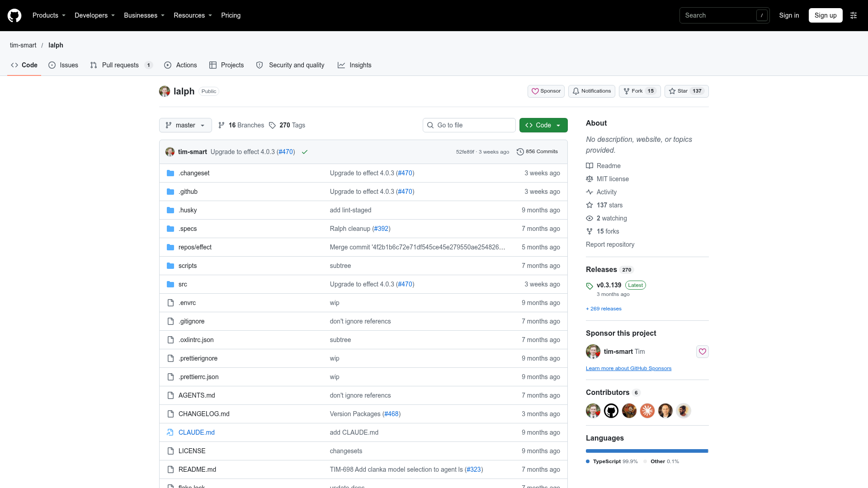Click the release tag icon beside v0.3.139
This screenshot has height=488, width=868.
(590, 286)
